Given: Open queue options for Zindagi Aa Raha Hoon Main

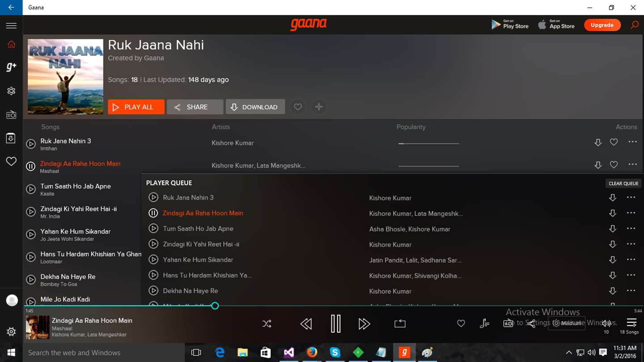Looking at the screenshot, I should pyautogui.click(x=631, y=213).
